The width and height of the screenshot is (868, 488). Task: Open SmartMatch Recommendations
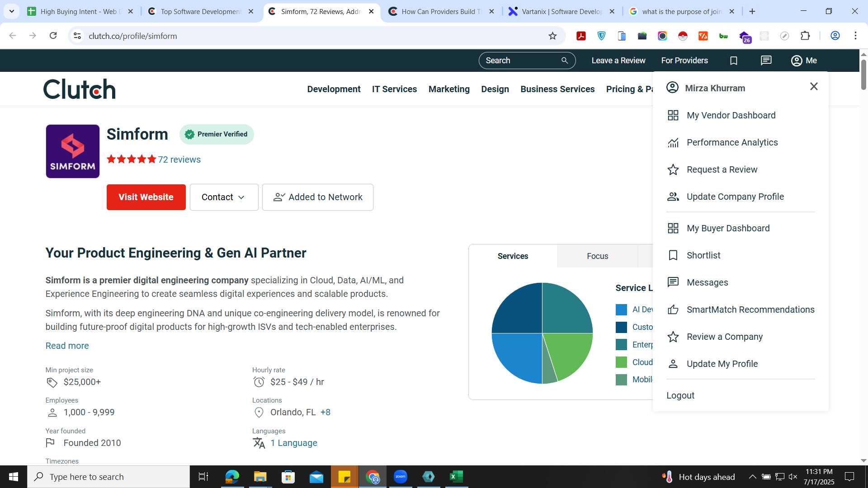point(750,310)
